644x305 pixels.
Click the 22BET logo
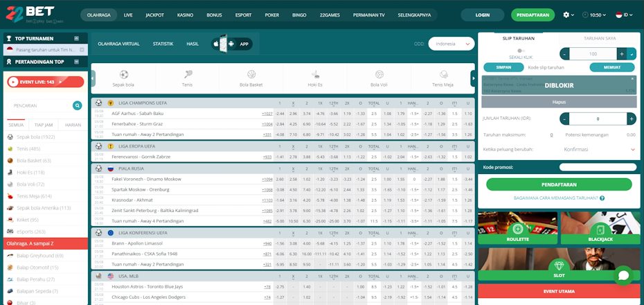click(x=30, y=15)
